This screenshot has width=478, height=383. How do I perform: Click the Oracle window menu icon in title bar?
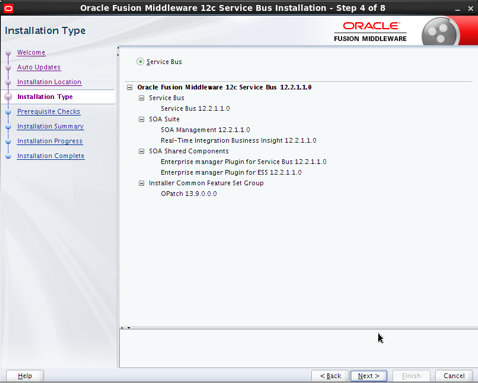[x=8, y=8]
